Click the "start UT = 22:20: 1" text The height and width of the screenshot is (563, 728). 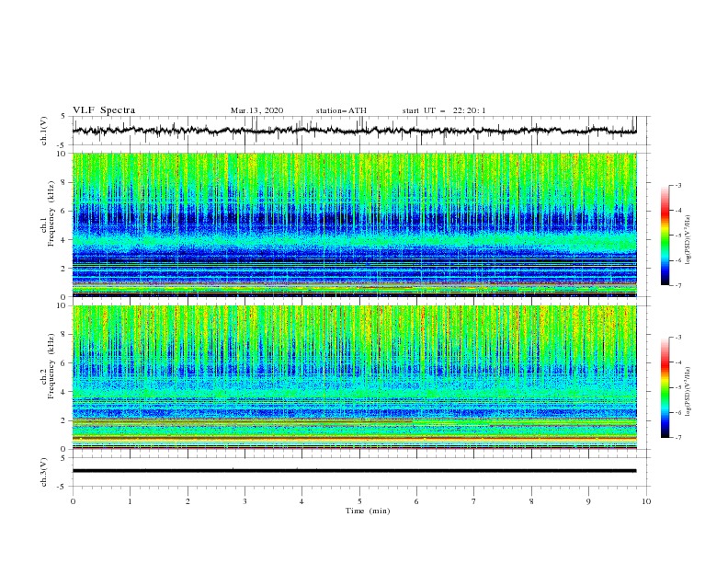444,110
